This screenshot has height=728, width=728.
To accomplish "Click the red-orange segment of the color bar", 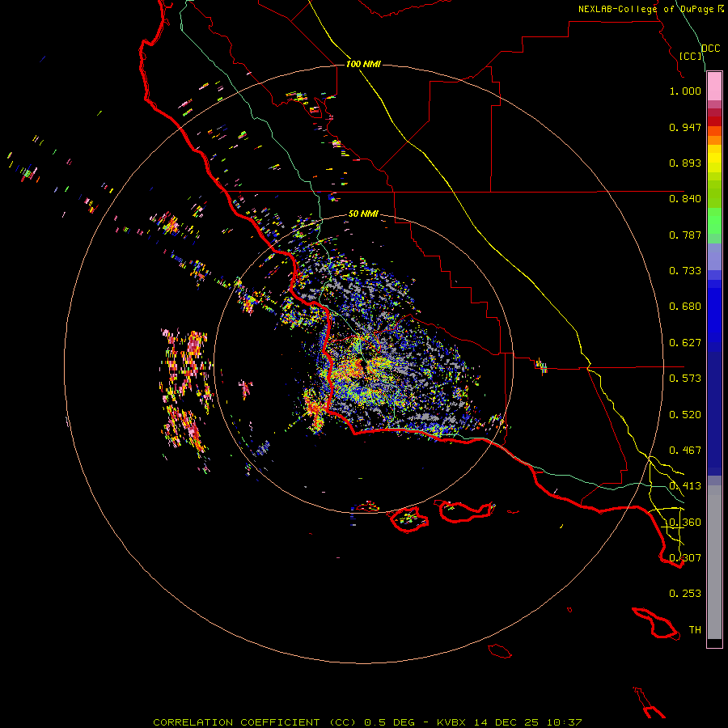I will click(x=714, y=131).
